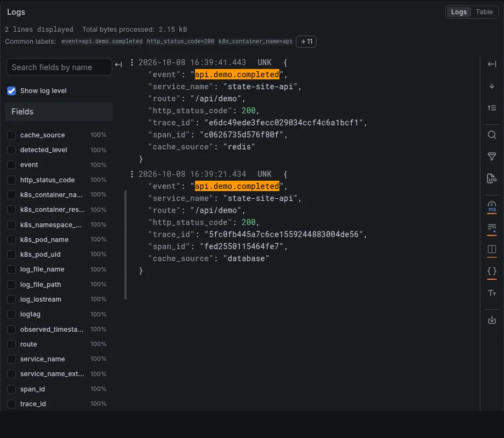Screen dimensions: 504x438
Task: Toggle log sort order icon
Action: (x=492, y=108)
